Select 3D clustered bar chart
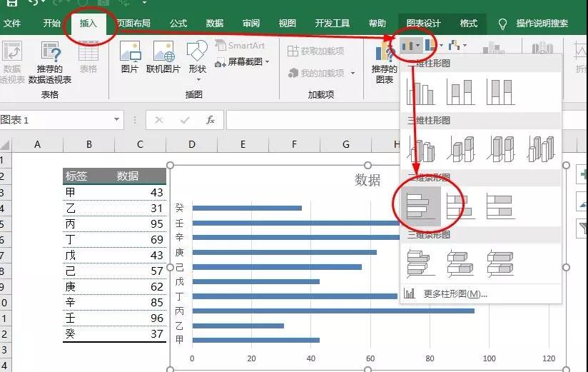This screenshot has height=372, width=588. pyautogui.click(x=420, y=263)
